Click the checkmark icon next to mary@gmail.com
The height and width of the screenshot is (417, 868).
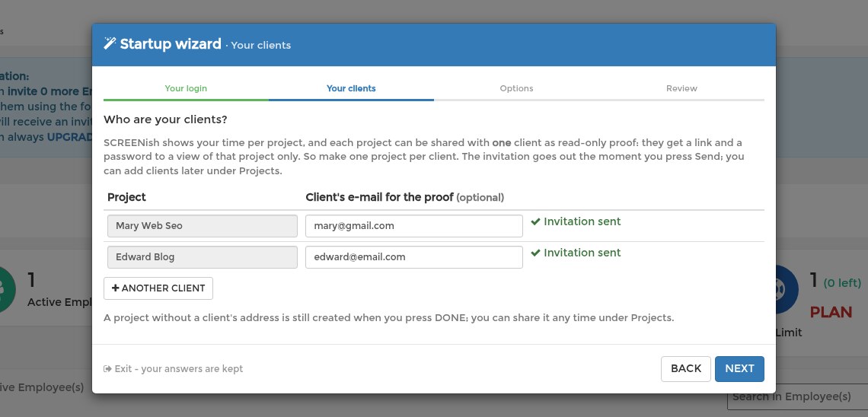535,221
